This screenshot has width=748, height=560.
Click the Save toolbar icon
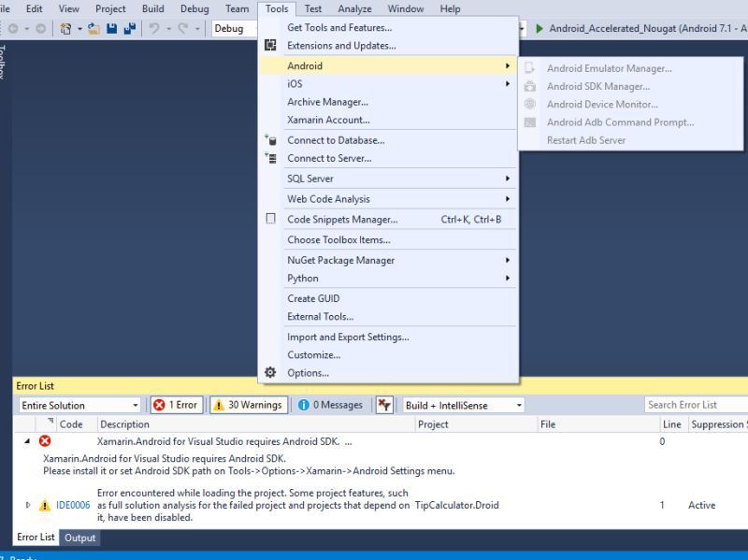tap(112, 29)
